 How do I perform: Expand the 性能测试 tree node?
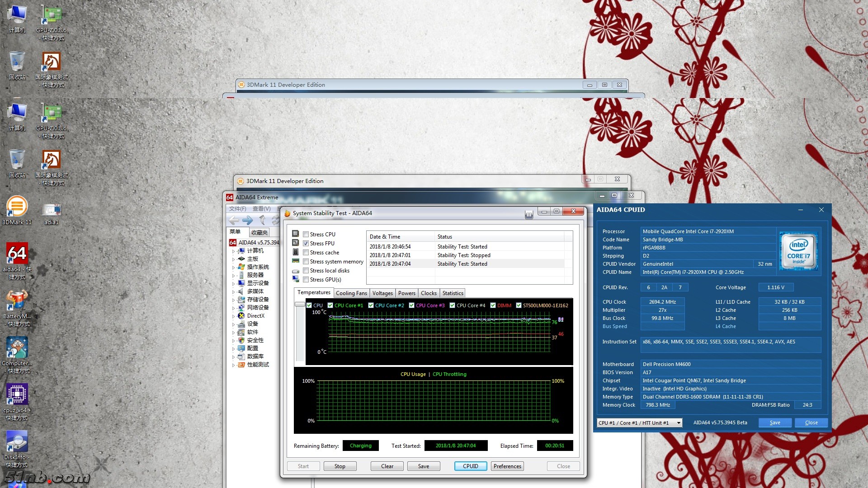pos(234,365)
